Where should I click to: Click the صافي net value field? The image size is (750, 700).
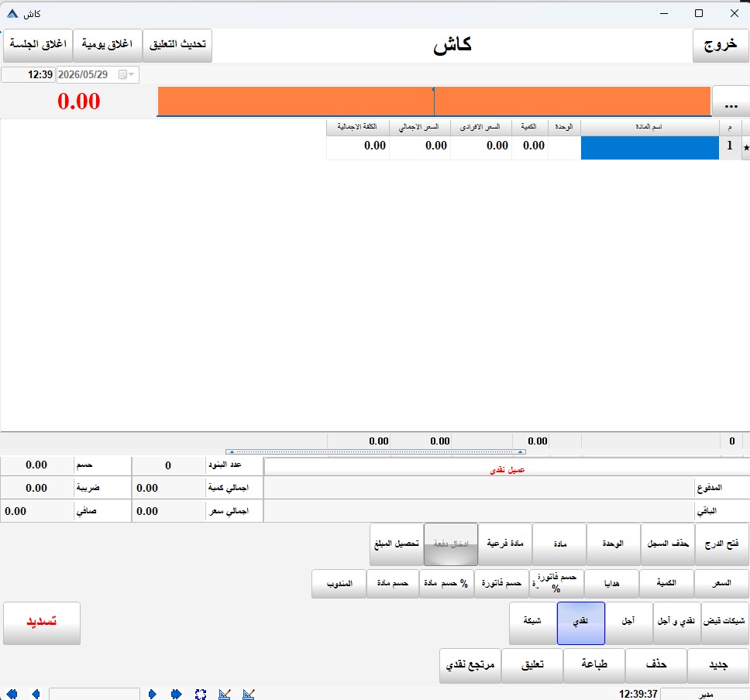(x=37, y=511)
